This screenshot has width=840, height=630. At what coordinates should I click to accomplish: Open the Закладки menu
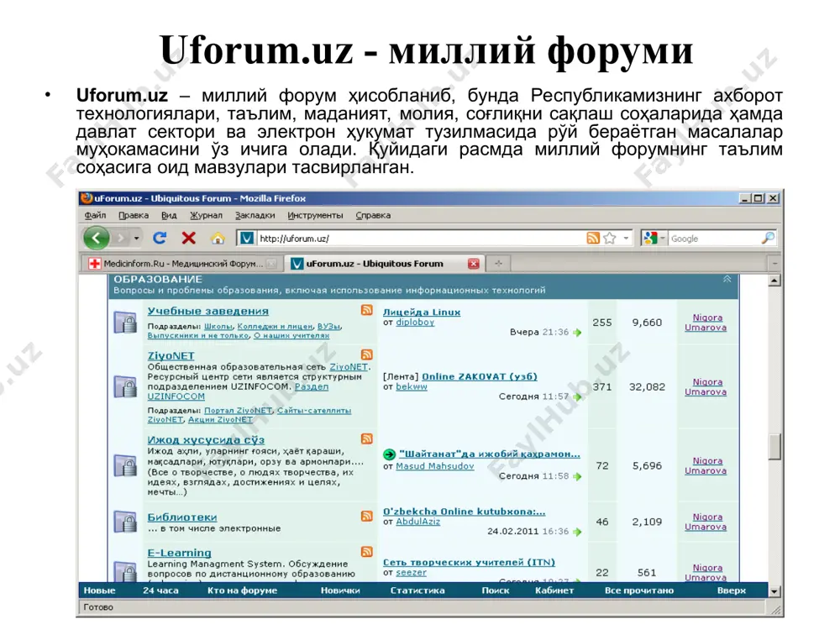(255, 215)
